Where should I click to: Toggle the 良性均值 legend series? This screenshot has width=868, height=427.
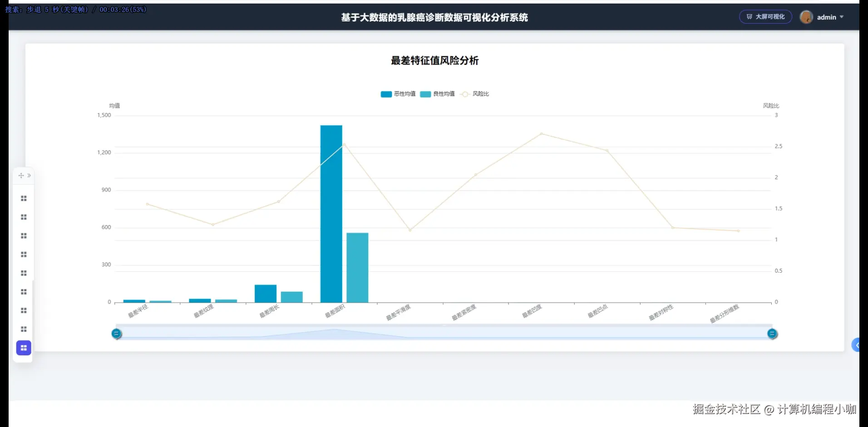point(437,94)
